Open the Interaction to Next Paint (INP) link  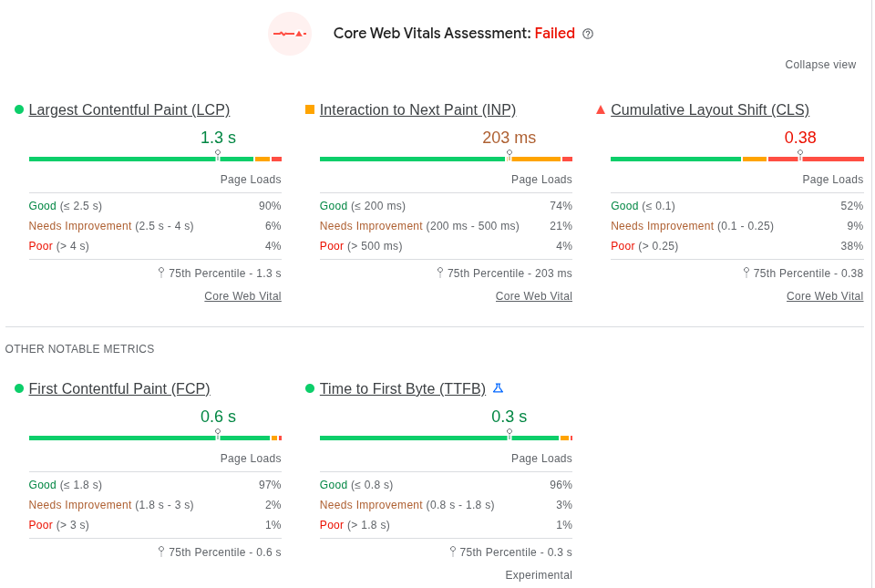417,110
